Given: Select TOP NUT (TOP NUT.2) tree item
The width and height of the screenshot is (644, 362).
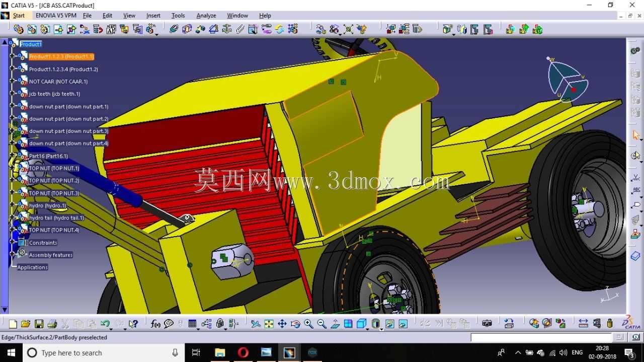Looking at the screenshot, I should coord(54,180).
